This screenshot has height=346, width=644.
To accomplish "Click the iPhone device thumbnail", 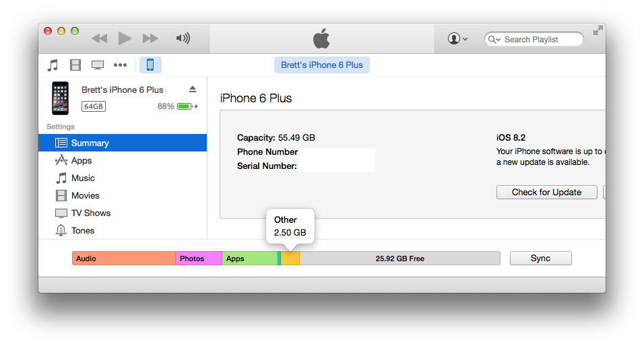I will click(x=61, y=98).
